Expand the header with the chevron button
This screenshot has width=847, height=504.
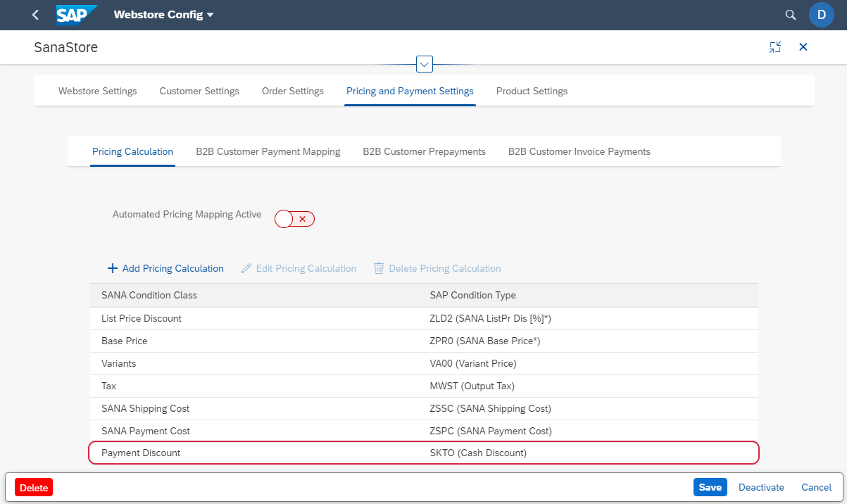click(x=425, y=64)
